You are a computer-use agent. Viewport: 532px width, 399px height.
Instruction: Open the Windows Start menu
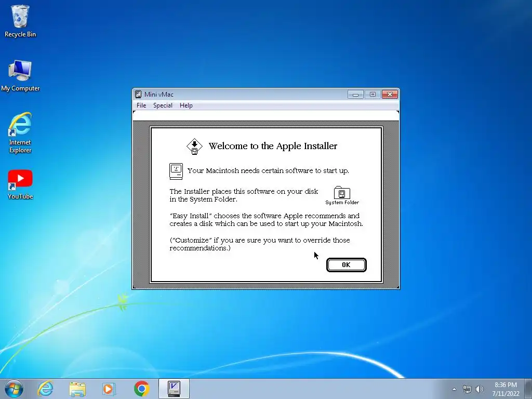(x=14, y=389)
